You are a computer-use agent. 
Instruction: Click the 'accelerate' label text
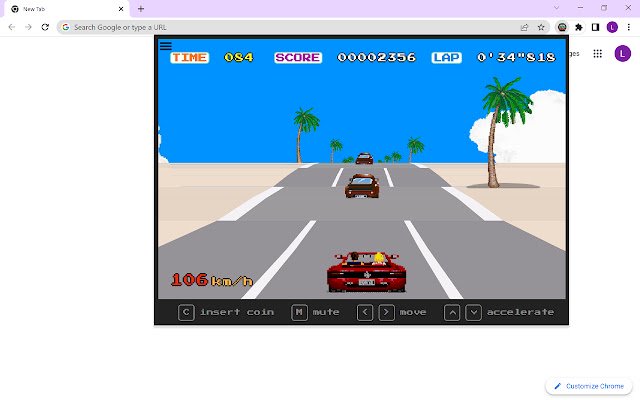tap(520, 312)
